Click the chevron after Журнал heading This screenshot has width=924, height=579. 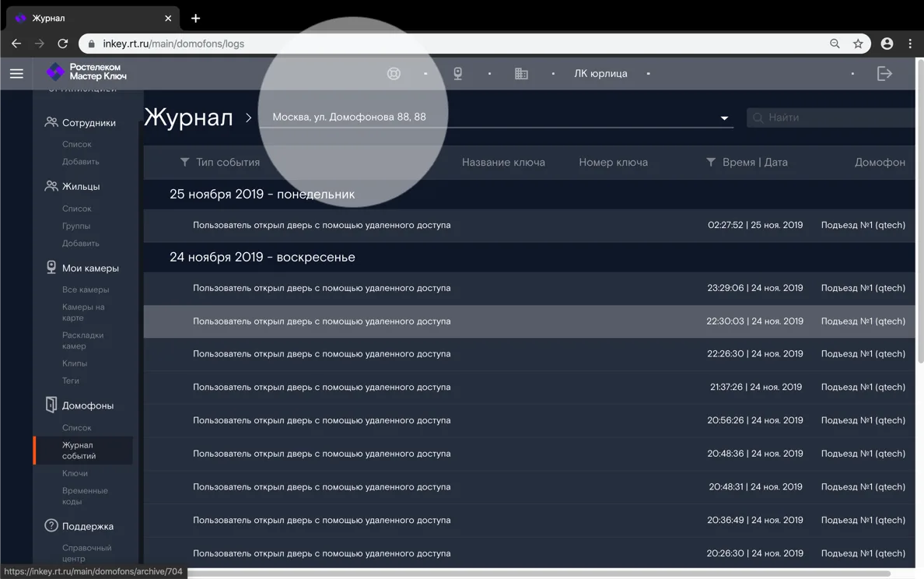tap(249, 118)
